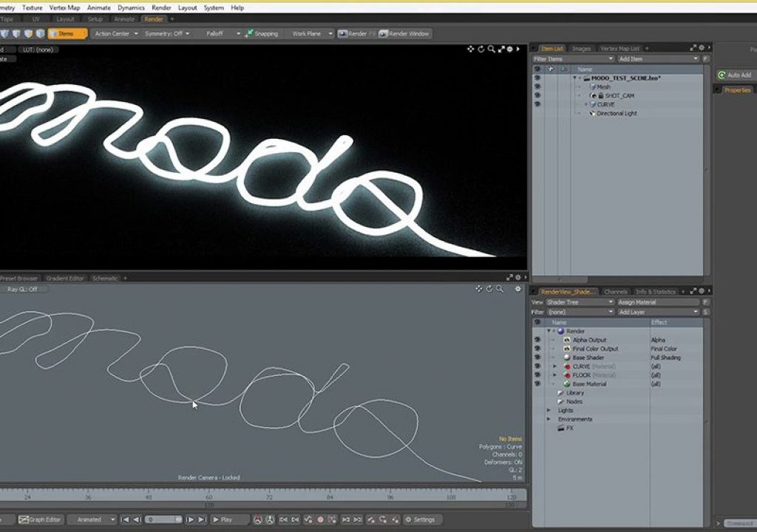Click the Render button in toolbar
The image size is (757, 532).
(x=353, y=33)
